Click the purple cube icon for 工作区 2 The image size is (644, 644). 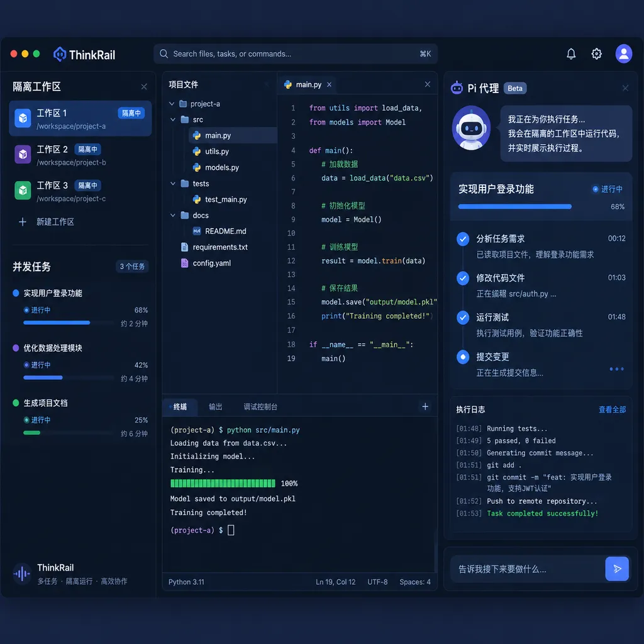(23, 155)
